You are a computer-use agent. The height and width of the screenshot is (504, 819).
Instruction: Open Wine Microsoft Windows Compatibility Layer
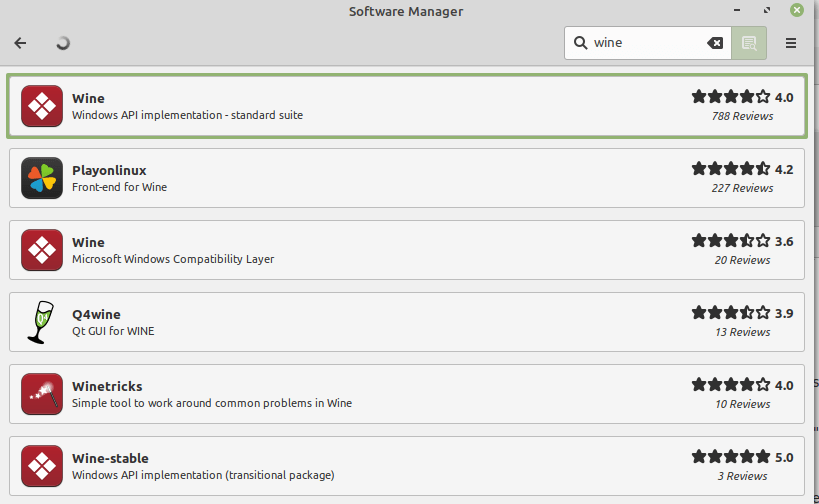(x=407, y=250)
